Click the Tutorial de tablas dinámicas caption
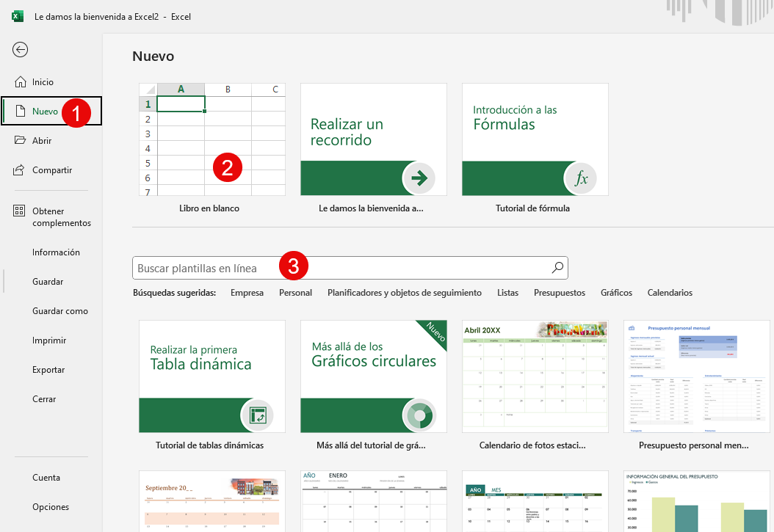The height and width of the screenshot is (532, 774). 210,445
